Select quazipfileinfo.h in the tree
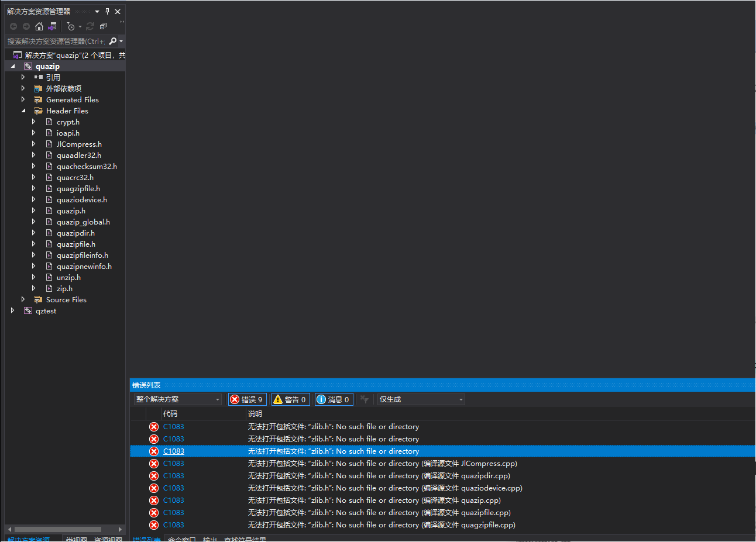 tap(83, 255)
